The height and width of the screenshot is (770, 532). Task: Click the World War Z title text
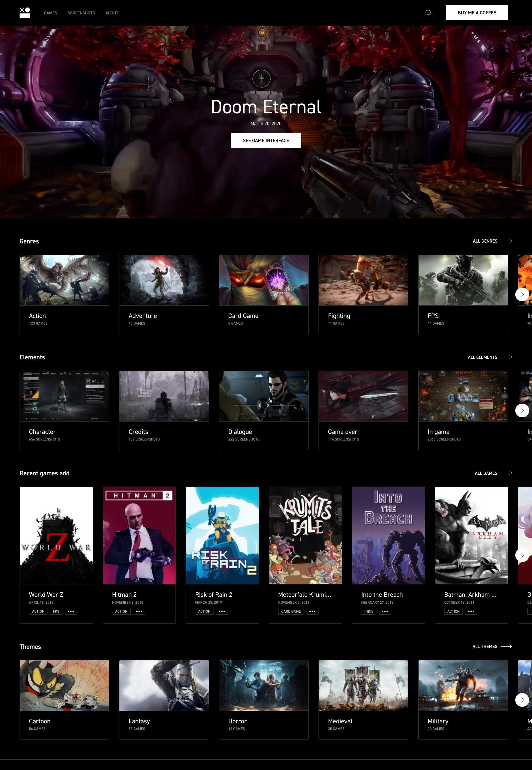point(46,595)
